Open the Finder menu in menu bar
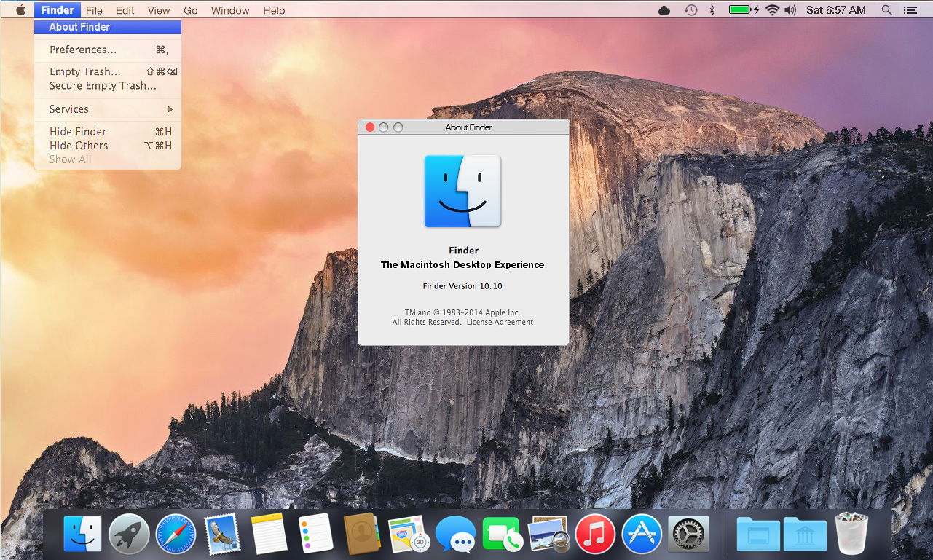Screen dimensions: 933x560 pyautogui.click(x=58, y=9)
